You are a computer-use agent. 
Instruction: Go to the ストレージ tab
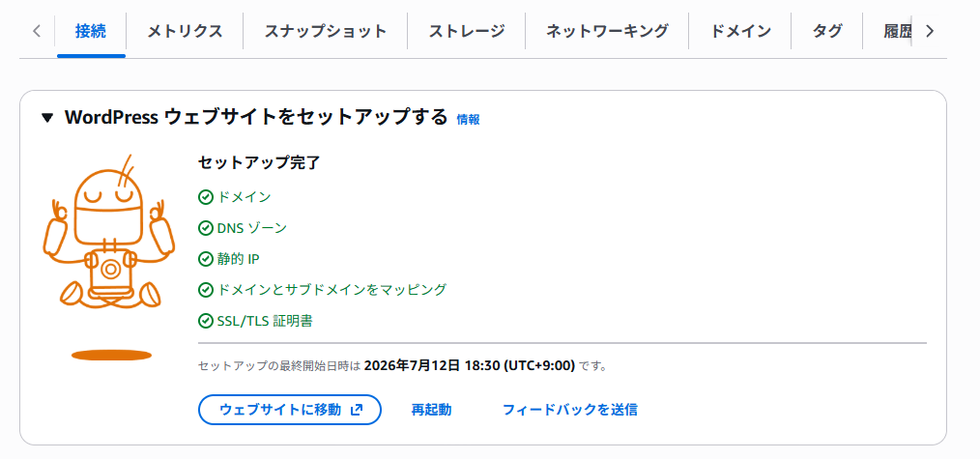(466, 31)
